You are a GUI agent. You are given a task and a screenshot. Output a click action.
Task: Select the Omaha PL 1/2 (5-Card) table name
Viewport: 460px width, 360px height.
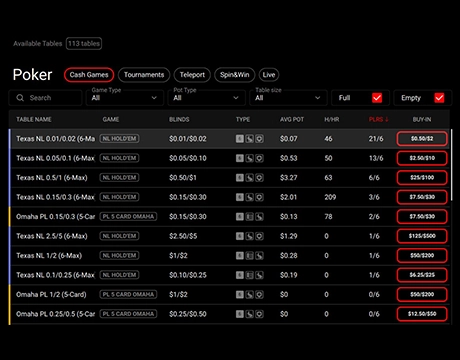coord(51,294)
